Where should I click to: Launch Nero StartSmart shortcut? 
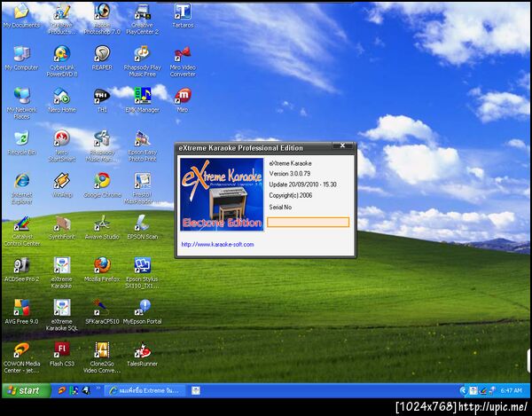click(62, 145)
